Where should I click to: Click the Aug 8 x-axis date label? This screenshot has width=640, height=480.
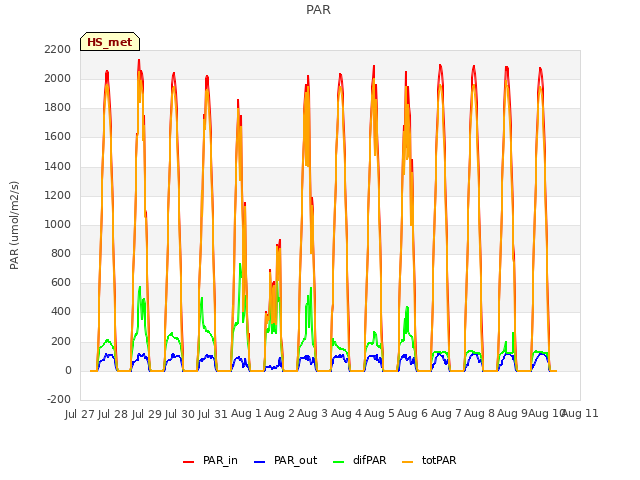(x=479, y=414)
